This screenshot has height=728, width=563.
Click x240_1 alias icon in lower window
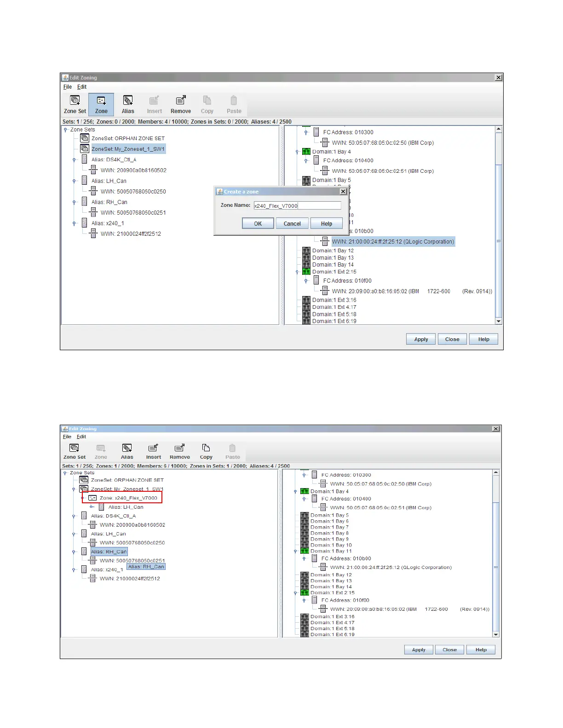tap(84, 569)
